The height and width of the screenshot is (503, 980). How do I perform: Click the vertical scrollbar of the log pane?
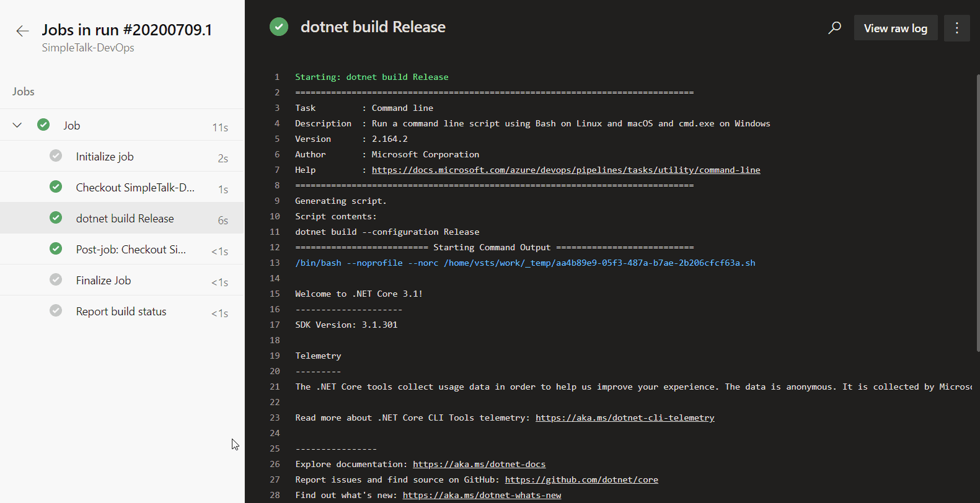pyautogui.click(x=978, y=212)
